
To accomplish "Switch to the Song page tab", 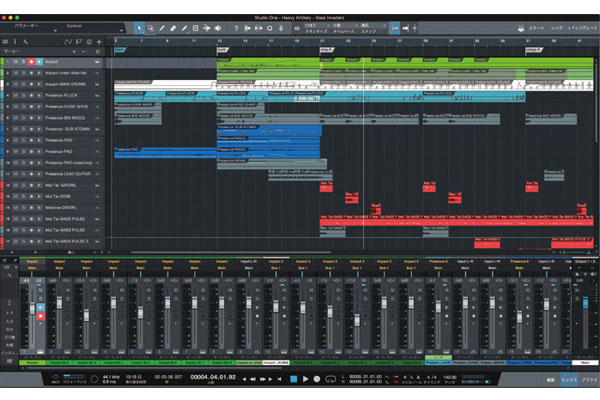I will (557, 28).
